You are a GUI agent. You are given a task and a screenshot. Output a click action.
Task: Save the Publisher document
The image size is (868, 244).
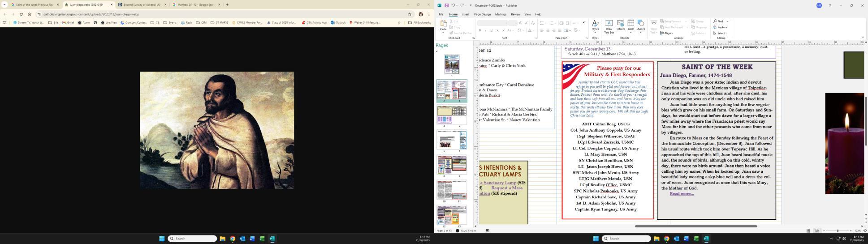click(x=446, y=5)
